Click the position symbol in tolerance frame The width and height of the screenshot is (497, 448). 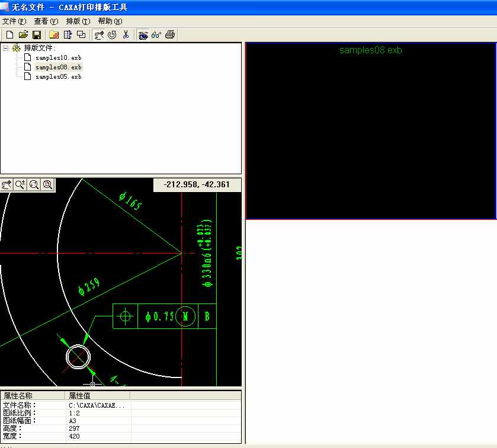(125, 316)
